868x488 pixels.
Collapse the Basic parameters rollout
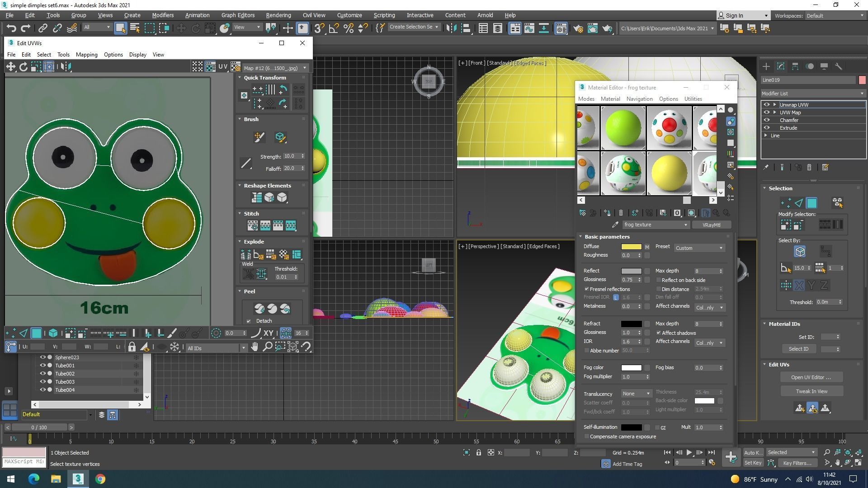pos(581,237)
